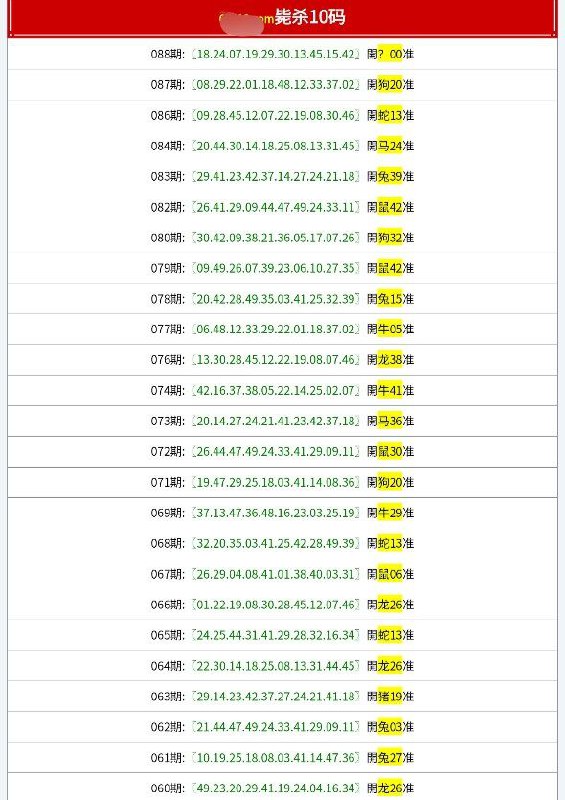Select the 079期 number list
Screen dimensions: 565x800
point(276,268)
